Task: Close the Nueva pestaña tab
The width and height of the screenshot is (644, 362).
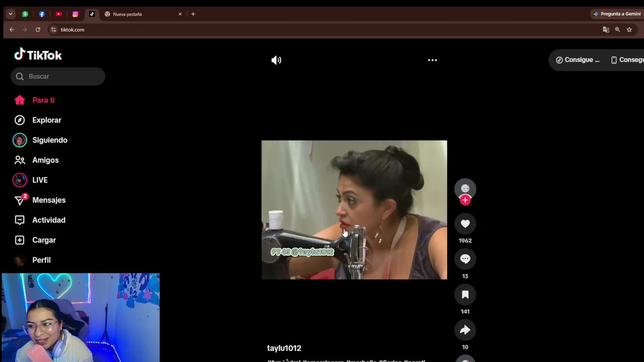Action: tap(180, 14)
